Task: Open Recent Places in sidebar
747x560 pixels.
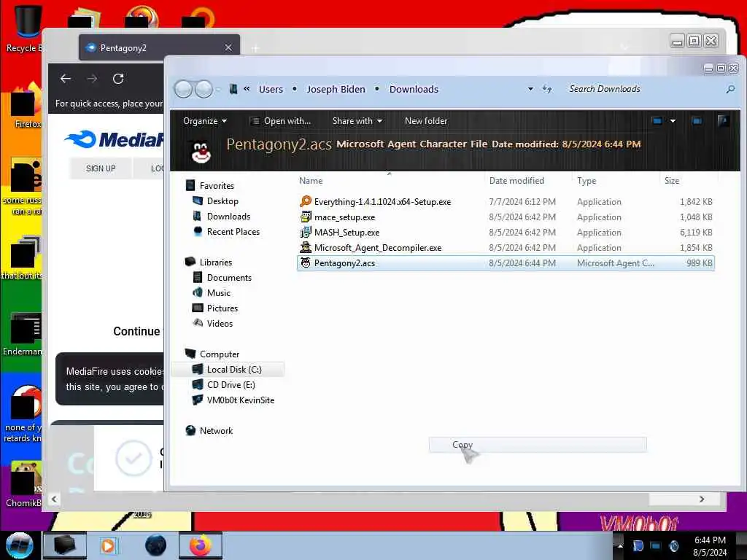Action: coord(233,231)
